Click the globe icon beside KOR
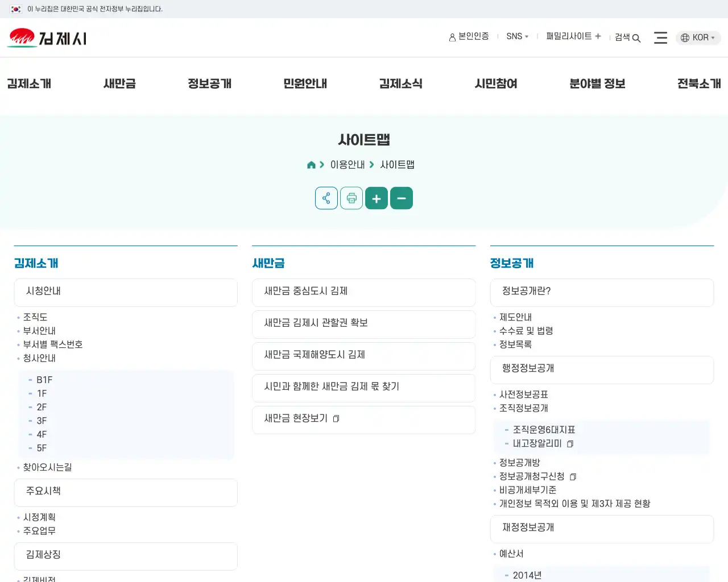Image resolution: width=728 pixels, height=582 pixels. [x=684, y=38]
